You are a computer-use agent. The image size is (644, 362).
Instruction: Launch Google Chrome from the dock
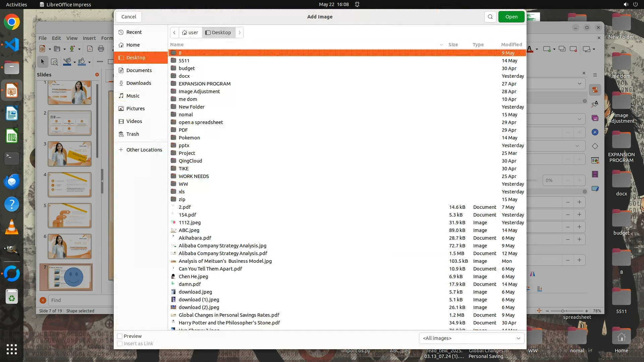pos(12,22)
